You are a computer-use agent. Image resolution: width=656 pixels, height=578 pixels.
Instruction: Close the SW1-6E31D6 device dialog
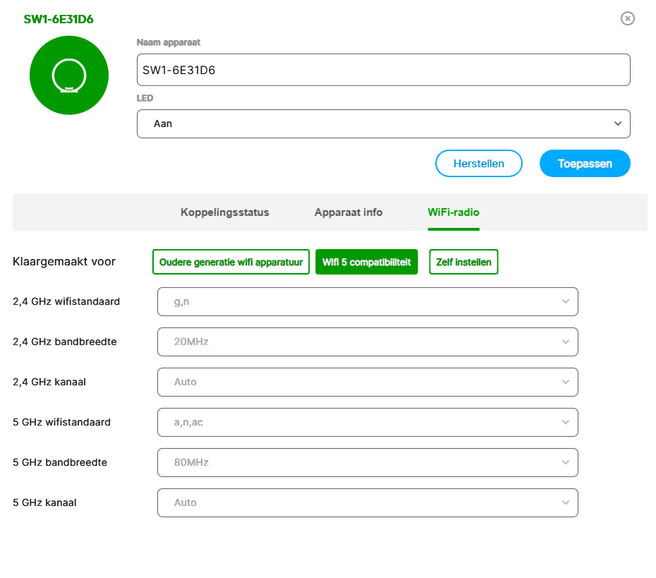pos(627,18)
